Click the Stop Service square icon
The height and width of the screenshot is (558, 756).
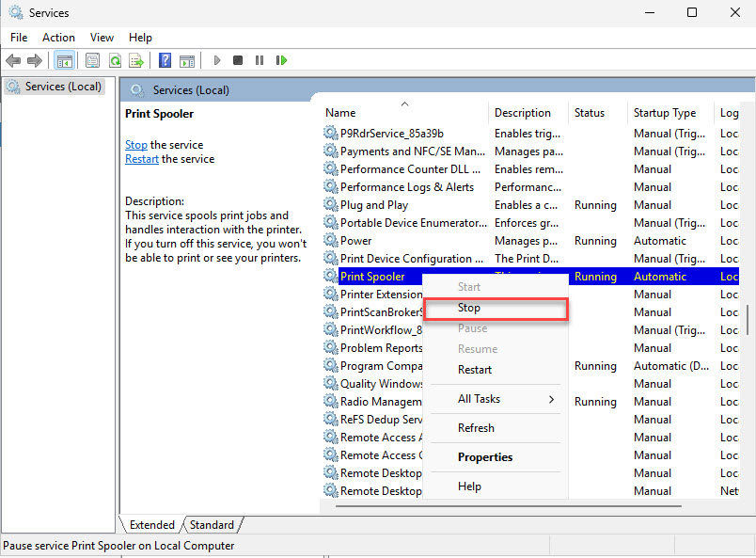(238, 60)
